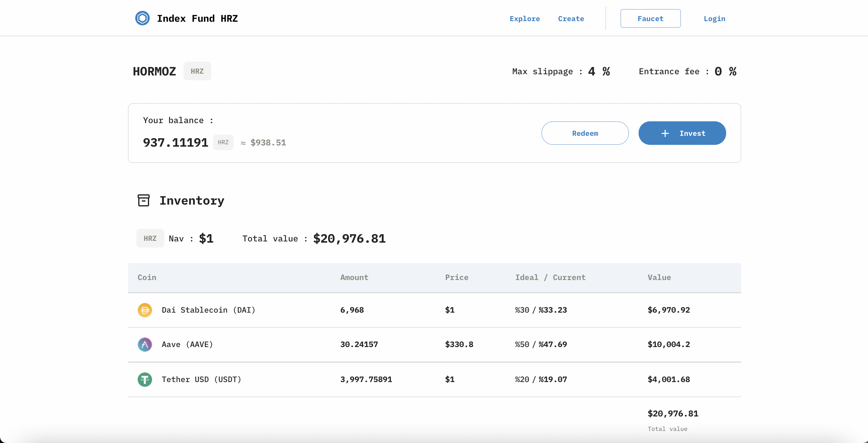Click the Value column header
Screen dimensions: 868x443
[x=659, y=277]
